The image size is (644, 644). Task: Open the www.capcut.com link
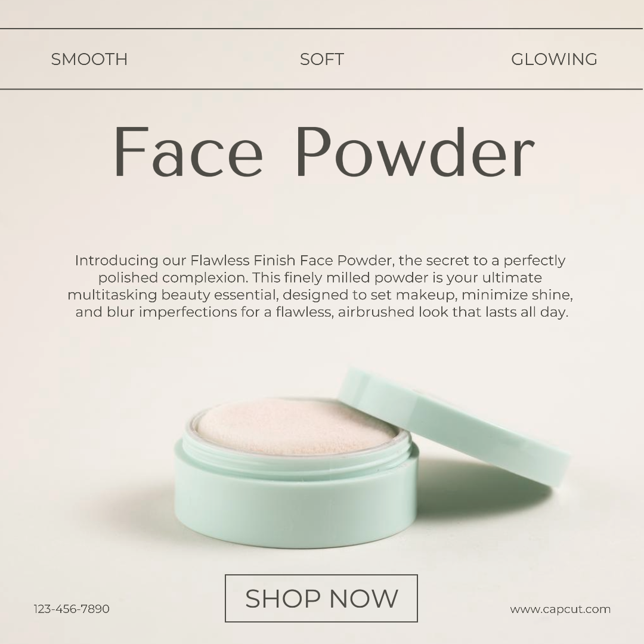coord(560,609)
